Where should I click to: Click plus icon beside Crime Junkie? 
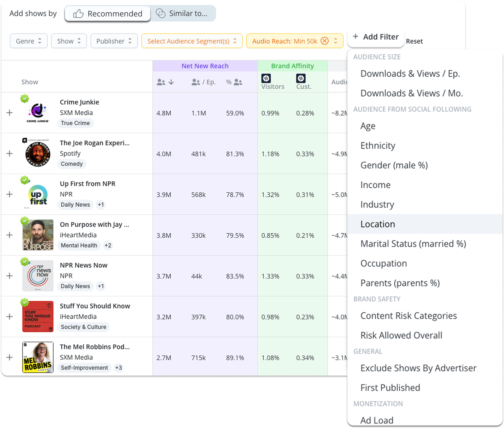coord(9,113)
